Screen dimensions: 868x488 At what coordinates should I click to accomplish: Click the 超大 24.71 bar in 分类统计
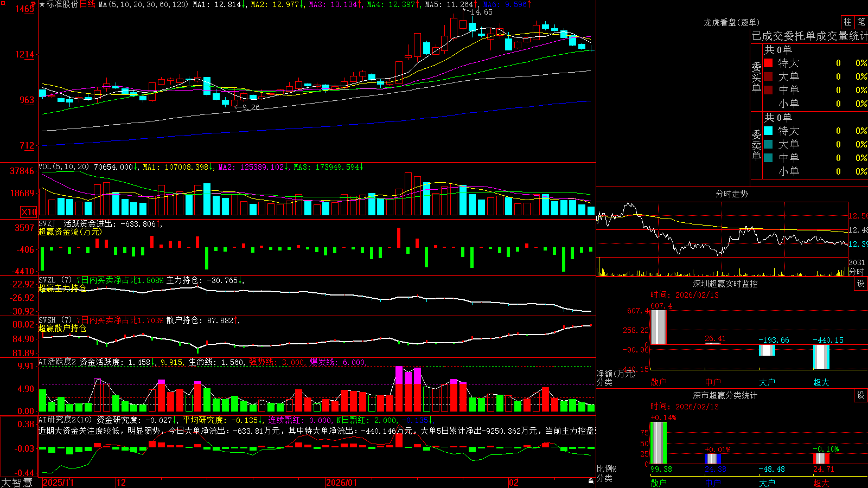821,459
